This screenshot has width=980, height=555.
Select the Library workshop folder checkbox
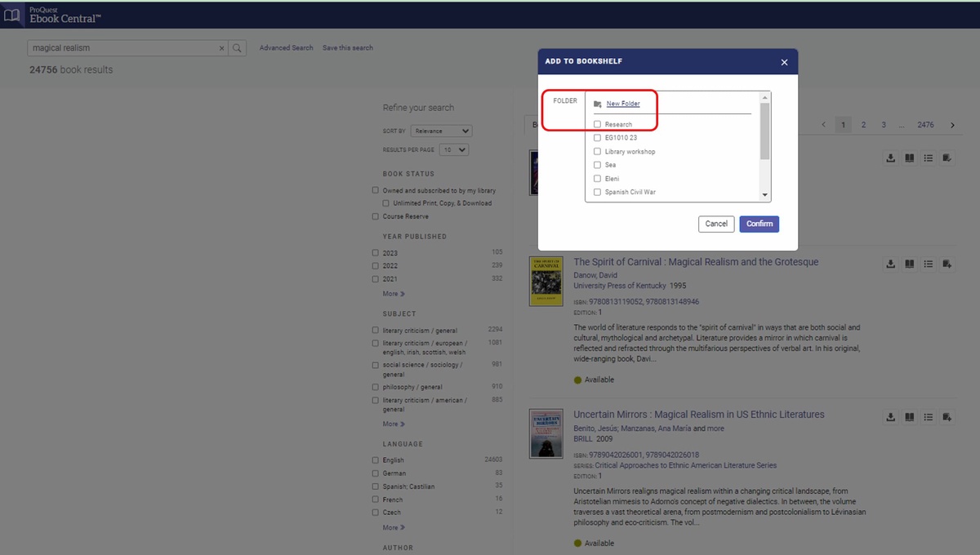597,152
